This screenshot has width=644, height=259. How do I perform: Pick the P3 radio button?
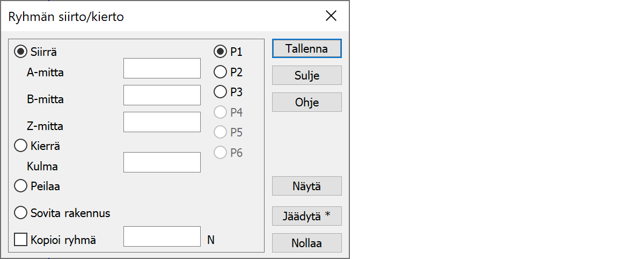220,92
